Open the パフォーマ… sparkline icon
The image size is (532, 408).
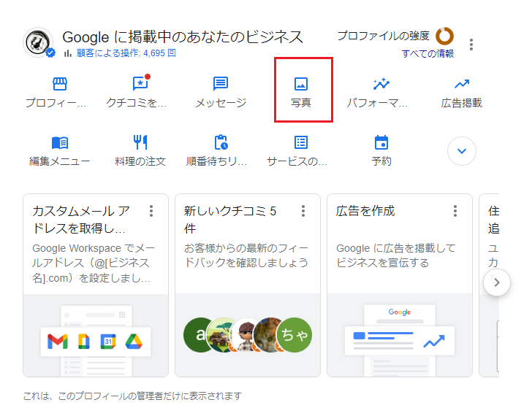pyautogui.click(x=381, y=84)
